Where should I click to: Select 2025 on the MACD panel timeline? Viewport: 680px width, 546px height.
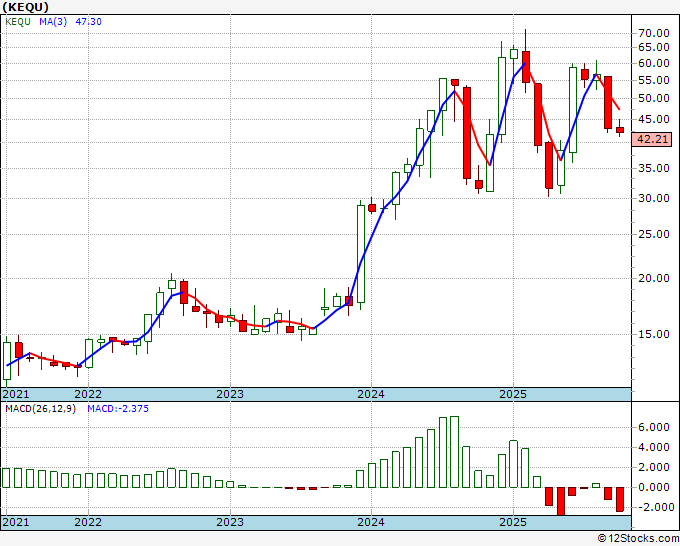tap(512, 522)
